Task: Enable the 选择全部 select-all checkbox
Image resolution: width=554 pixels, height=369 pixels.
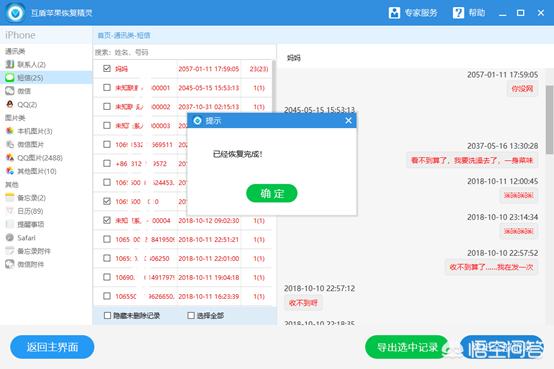Action: tap(191, 315)
